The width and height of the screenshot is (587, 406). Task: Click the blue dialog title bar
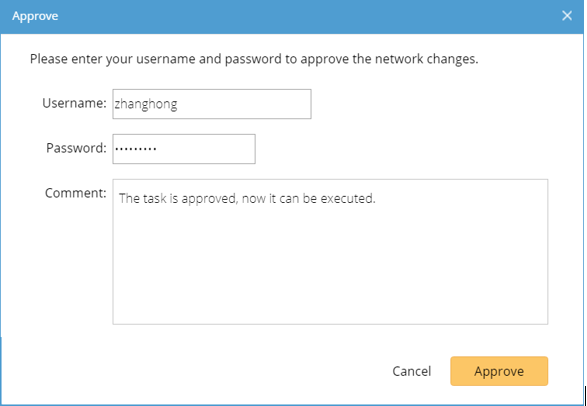(x=292, y=16)
